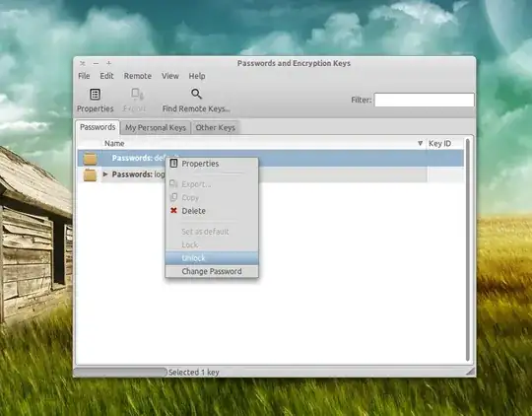The image size is (532, 416).
Task: Click the Copy context menu entry
Action: click(212, 197)
